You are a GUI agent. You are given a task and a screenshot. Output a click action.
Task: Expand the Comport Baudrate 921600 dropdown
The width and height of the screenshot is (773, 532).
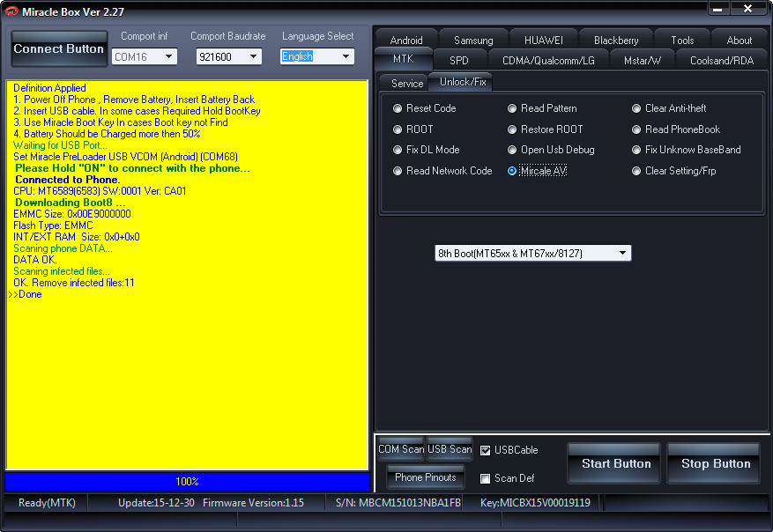[228, 56]
